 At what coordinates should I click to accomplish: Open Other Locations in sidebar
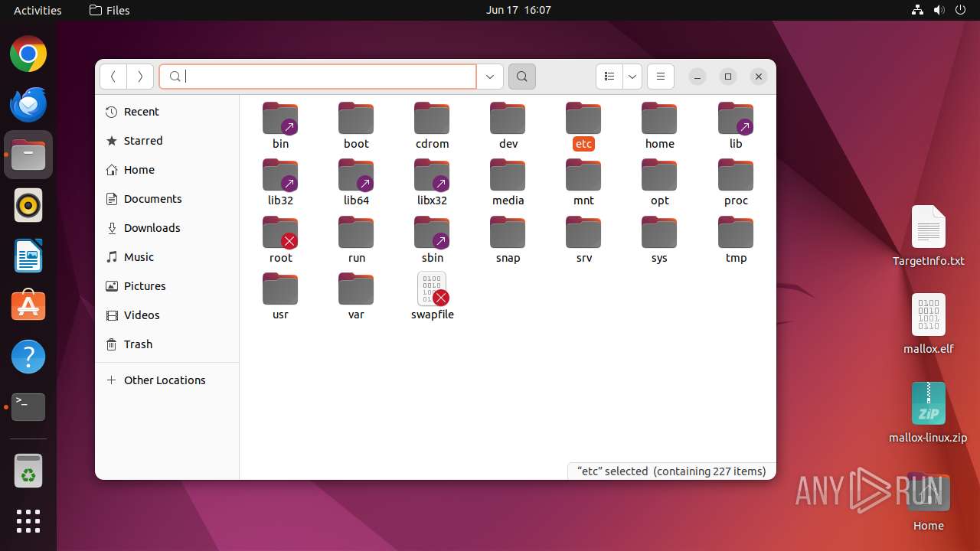[x=167, y=380]
